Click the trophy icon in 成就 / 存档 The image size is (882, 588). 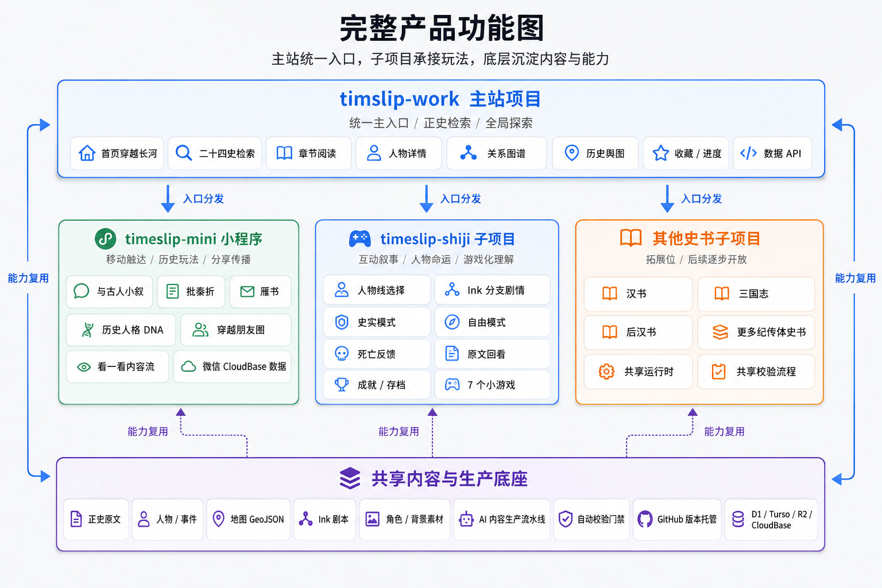click(342, 385)
